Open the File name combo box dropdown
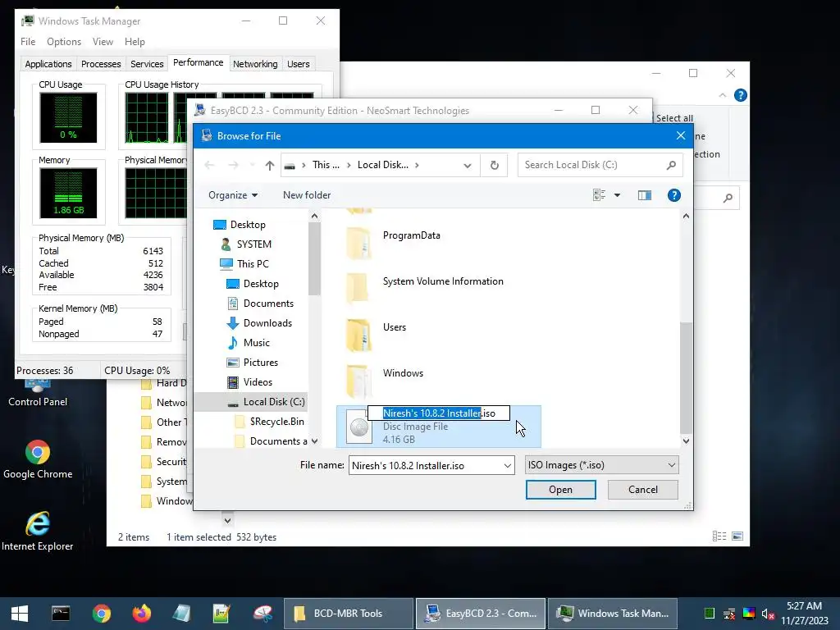This screenshot has width=840, height=630. [507, 466]
